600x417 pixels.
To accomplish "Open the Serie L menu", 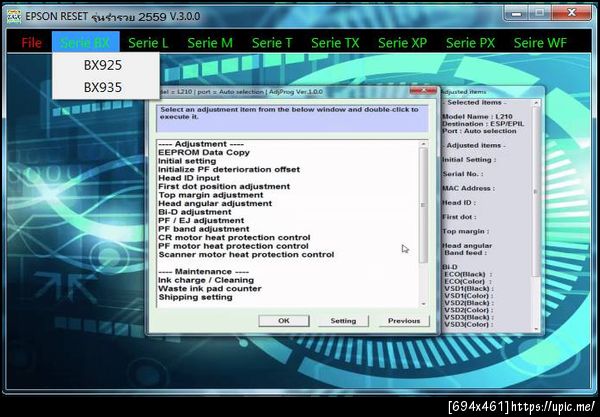I will (x=148, y=42).
